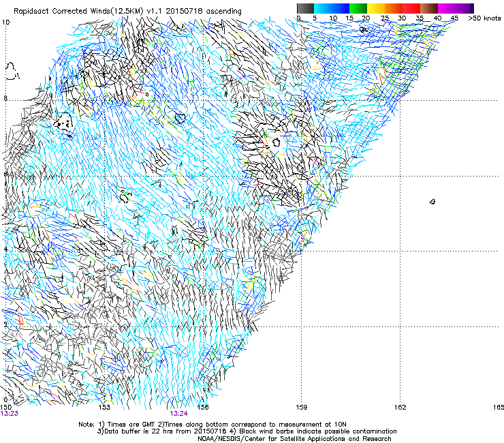Click the green 15-20 knots legend swatch
504x443 pixels.
358,8
